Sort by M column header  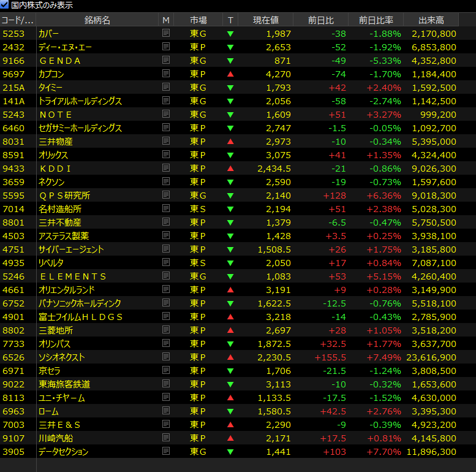(x=166, y=20)
